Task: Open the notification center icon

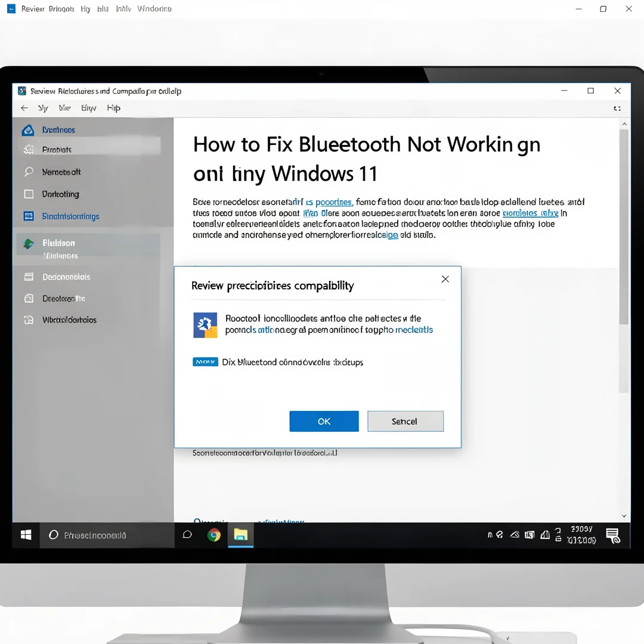Action: click(613, 535)
